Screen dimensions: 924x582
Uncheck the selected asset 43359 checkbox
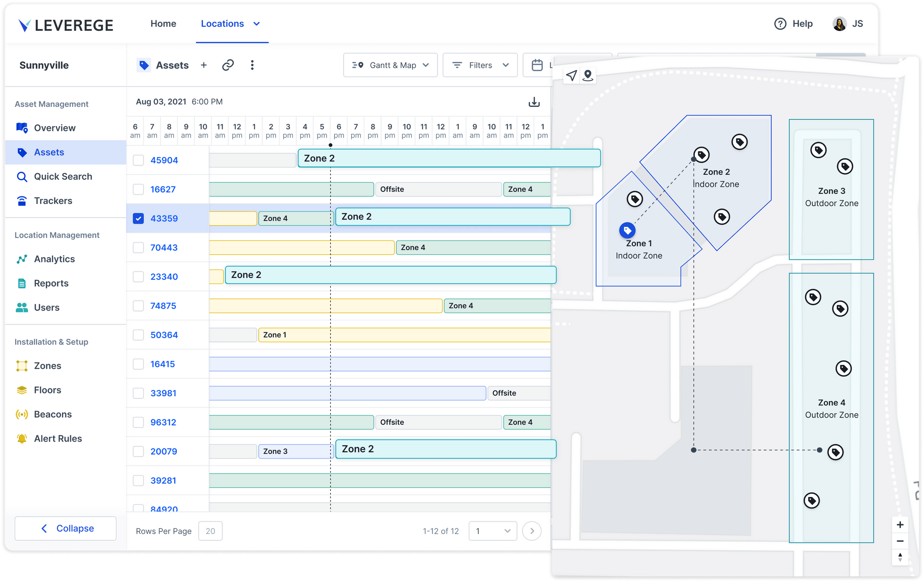click(138, 219)
